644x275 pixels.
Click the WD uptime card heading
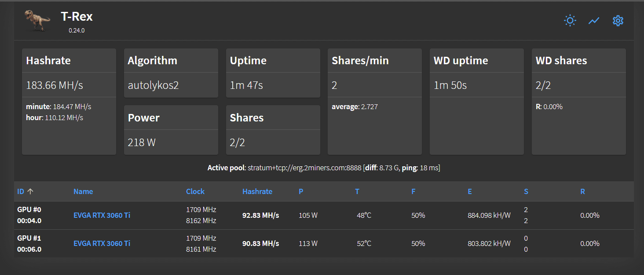461,60
